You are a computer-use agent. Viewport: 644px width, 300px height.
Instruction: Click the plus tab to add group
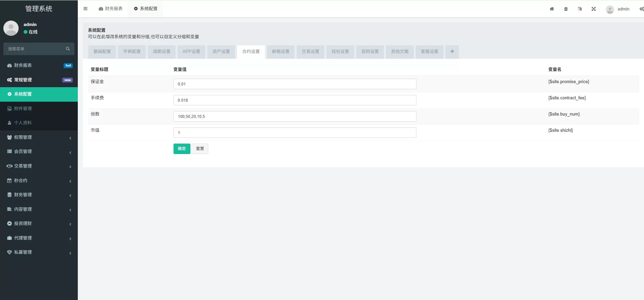pyautogui.click(x=452, y=52)
